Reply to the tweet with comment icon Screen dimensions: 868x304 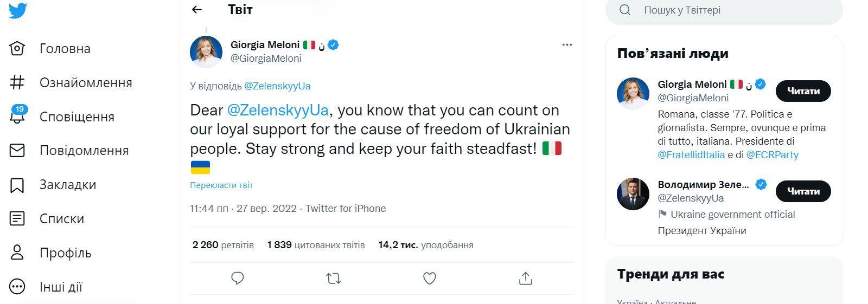click(x=238, y=278)
